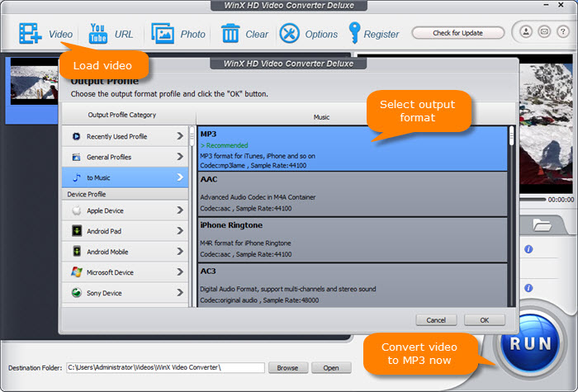Click the Video label in toolbar

click(x=61, y=35)
